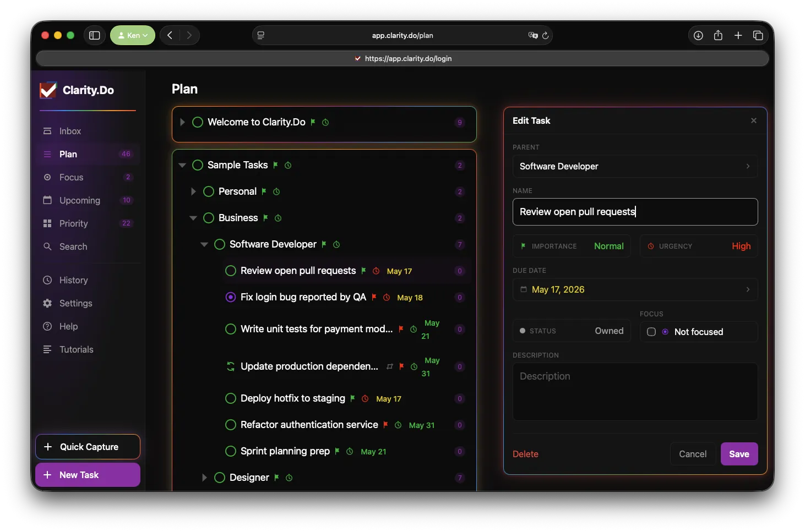805x532 pixels.
Task: Open the Ken profile dropdown
Action: 133,35
